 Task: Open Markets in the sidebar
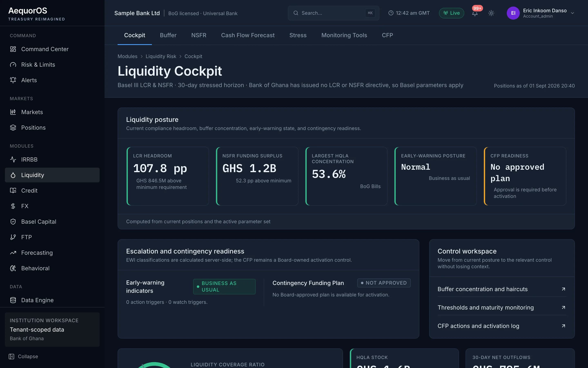52,112
